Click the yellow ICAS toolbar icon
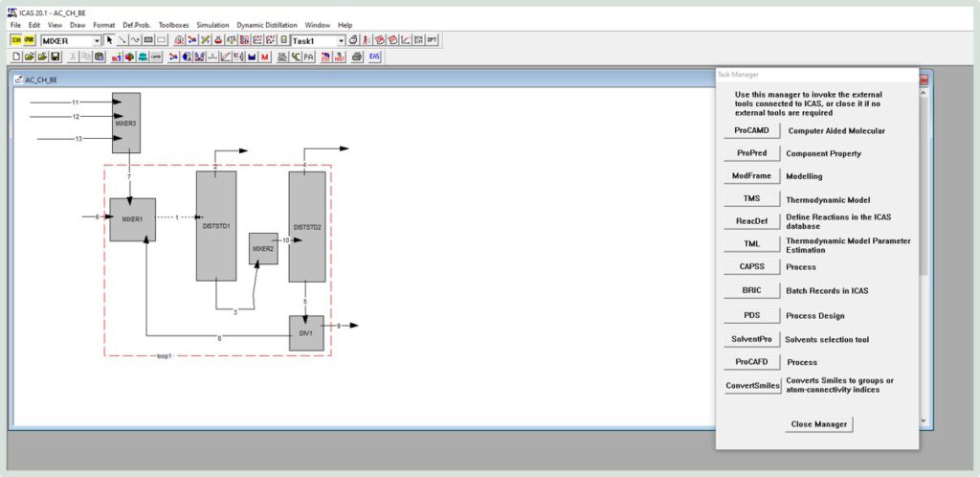The image size is (980, 477). point(16,40)
